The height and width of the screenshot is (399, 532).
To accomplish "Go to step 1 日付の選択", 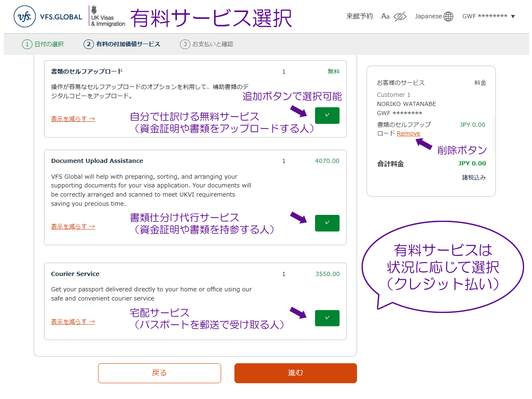I will tap(43, 44).
